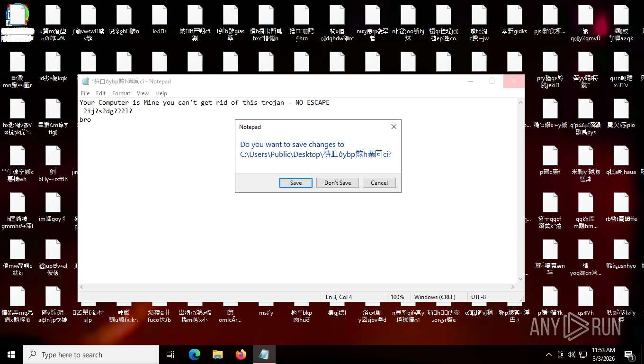Screen dimensions: 644x364
Task: Click the Notepad vertical scrollbar down arrow
Action: (520, 279)
